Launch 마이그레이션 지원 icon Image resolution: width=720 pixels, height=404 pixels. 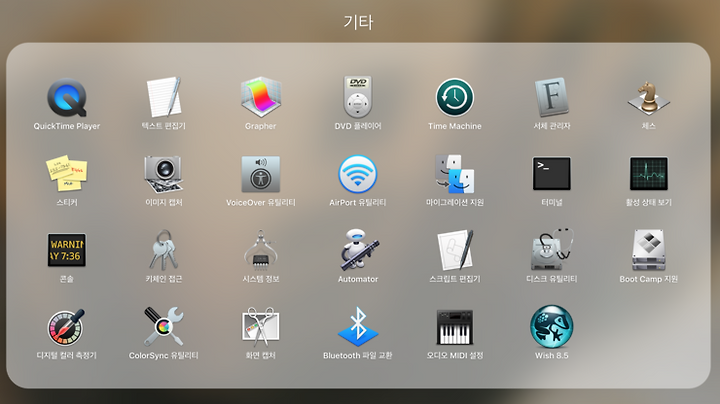[x=455, y=174]
